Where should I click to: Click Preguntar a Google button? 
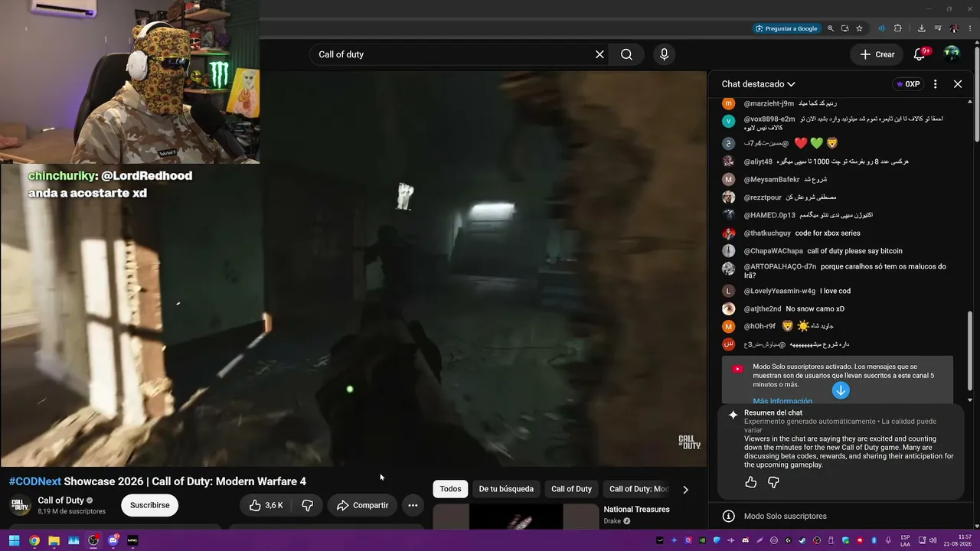[786, 28]
